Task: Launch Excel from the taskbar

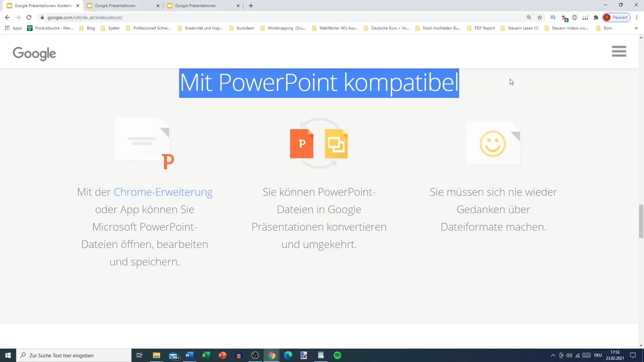Action: coord(206,355)
